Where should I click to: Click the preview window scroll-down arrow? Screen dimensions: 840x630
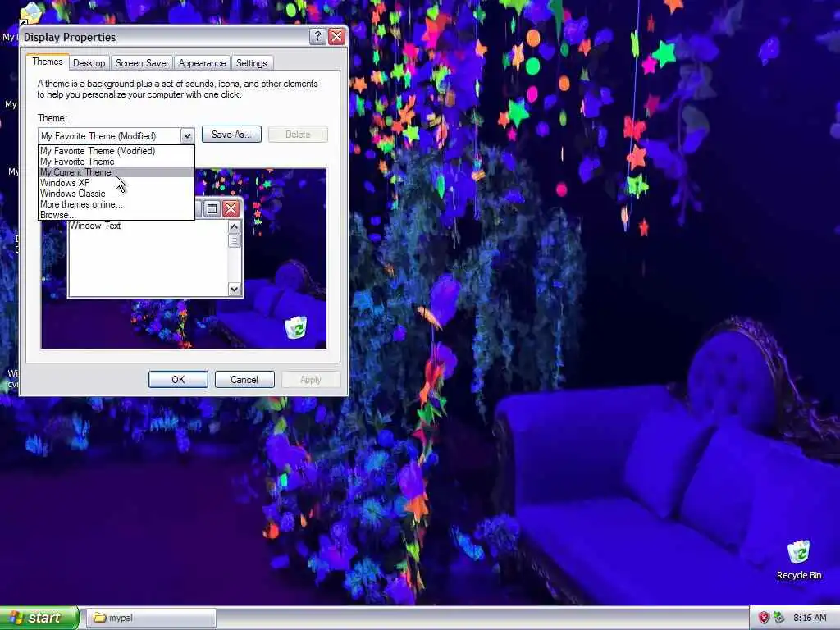pyautogui.click(x=234, y=290)
